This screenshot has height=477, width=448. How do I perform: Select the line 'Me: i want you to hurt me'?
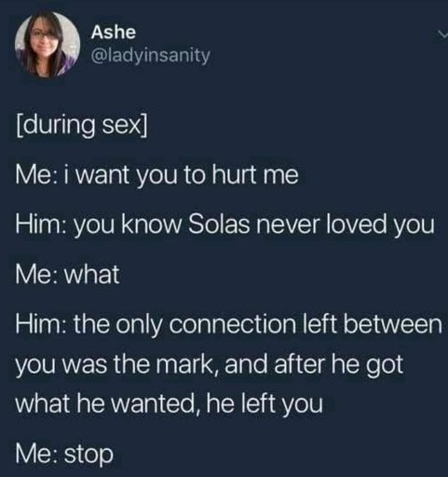(x=157, y=175)
